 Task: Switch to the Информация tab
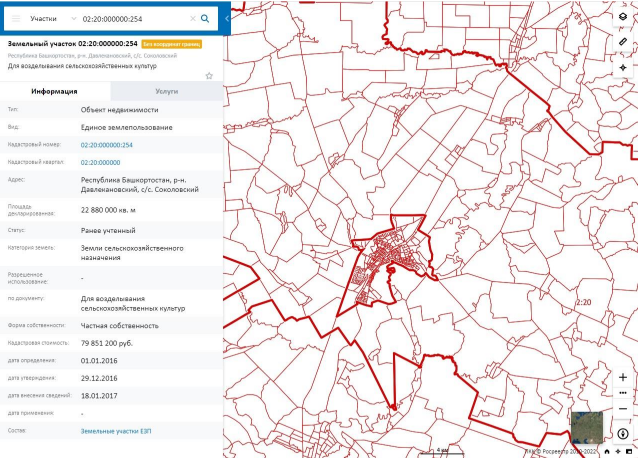[54, 91]
